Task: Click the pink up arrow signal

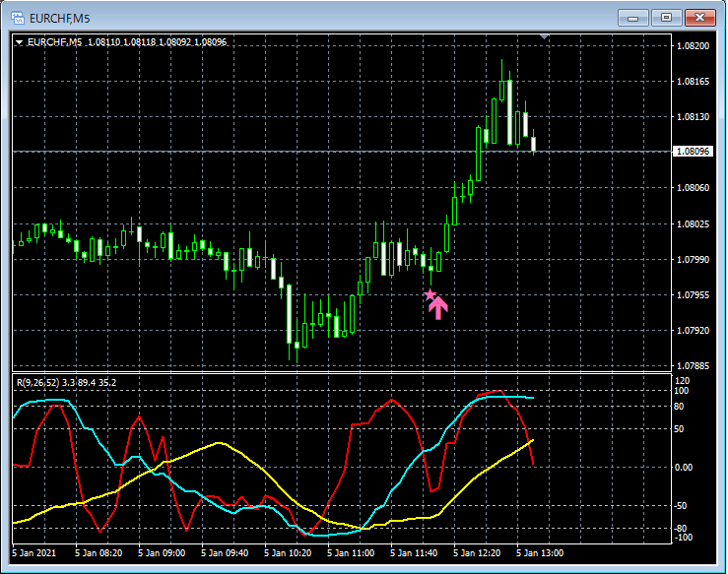Action: (x=438, y=307)
